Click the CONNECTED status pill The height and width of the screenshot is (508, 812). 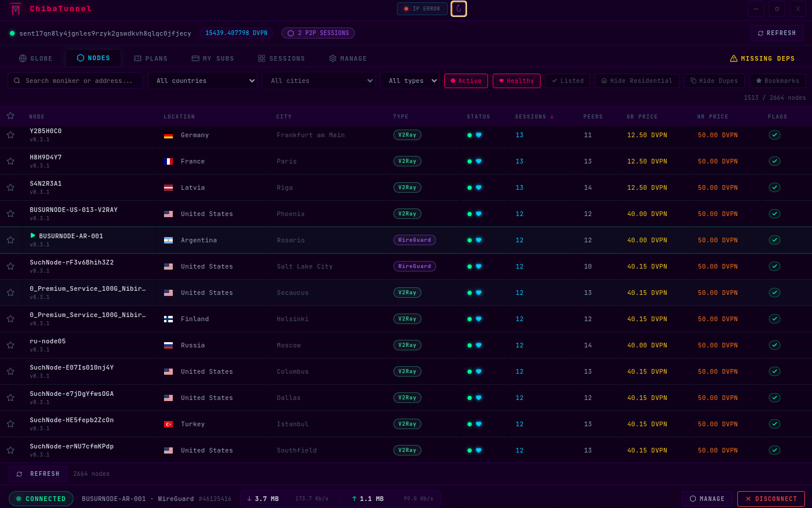tap(41, 499)
